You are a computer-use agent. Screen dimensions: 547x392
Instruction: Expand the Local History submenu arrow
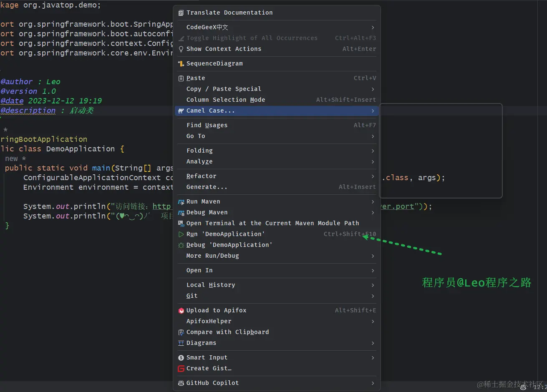[373, 285]
